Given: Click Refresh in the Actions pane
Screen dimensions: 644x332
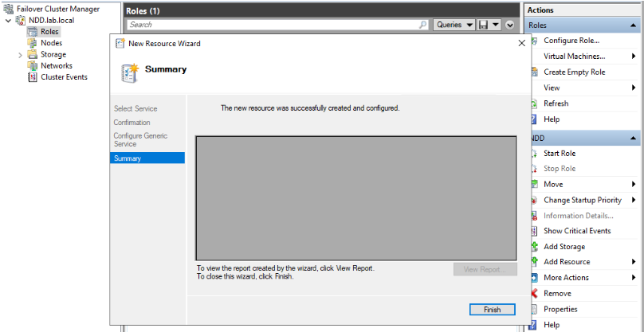Looking at the screenshot, I should pos(556,104).
